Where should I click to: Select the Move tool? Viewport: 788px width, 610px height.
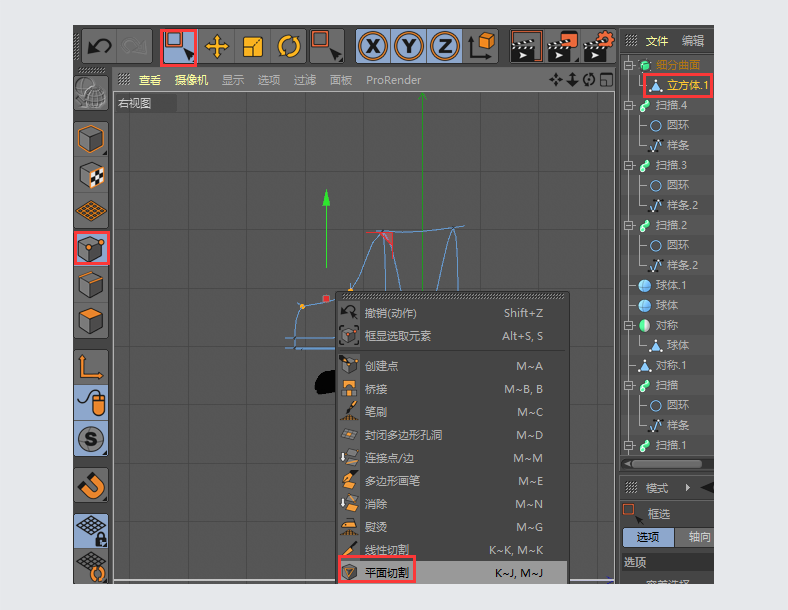click(x=217, y=47)
